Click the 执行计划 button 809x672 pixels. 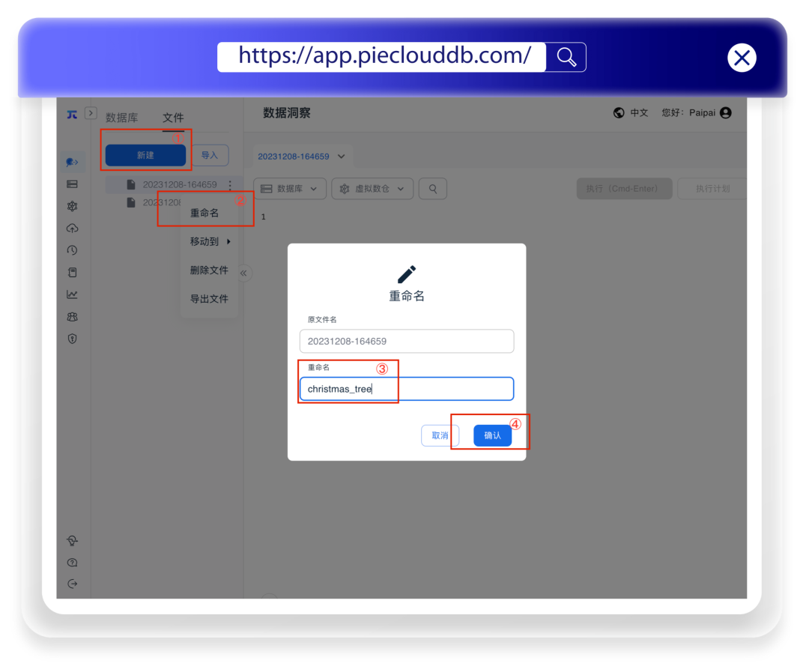pos(712,189)
